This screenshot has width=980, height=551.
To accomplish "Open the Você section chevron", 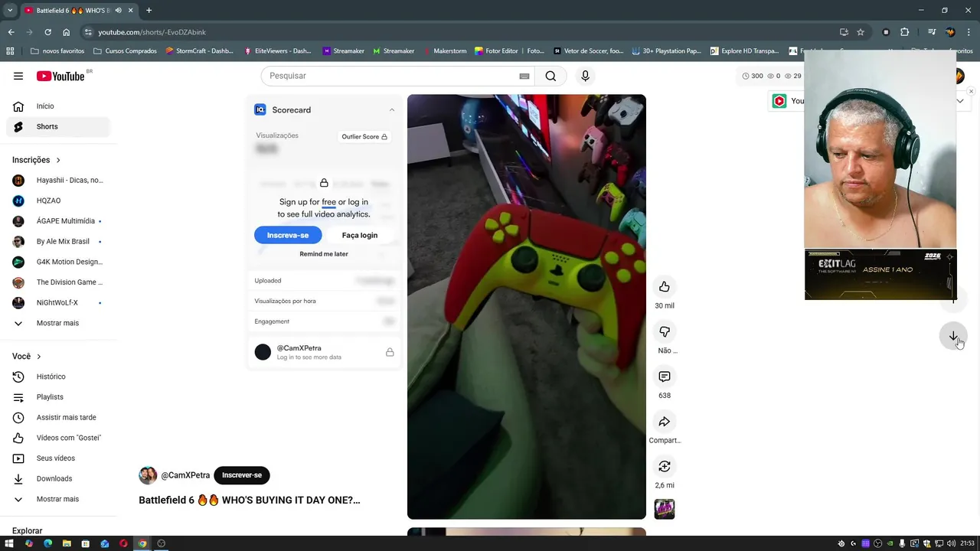I will pos(39,357).
